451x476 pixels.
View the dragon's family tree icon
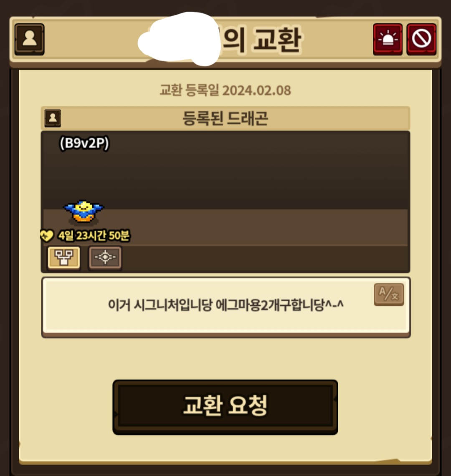[64, 258]
